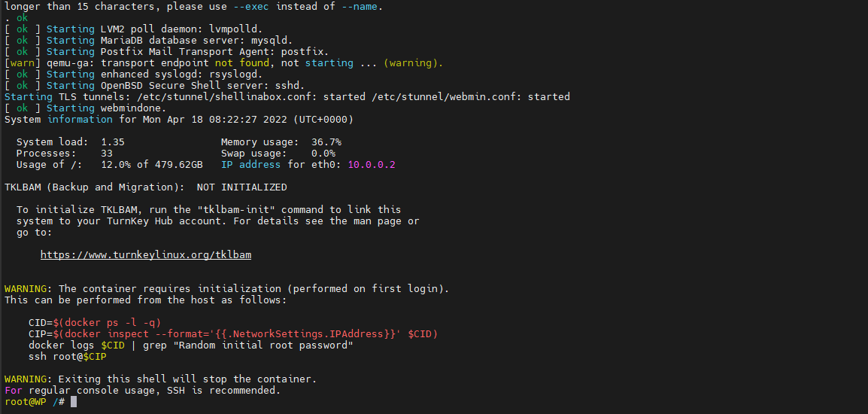868x414 pixels.
Task: Click the pink IP address 10.0.0.2
Action: tap(372, 165)
